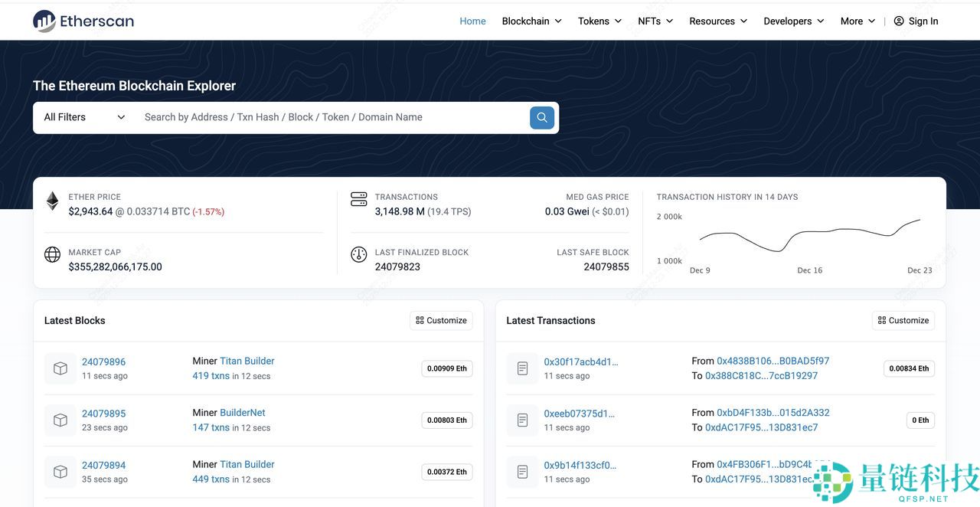
Task: Click the 0.00803 Eth reward badge
Action: click(x=447, y=420)
